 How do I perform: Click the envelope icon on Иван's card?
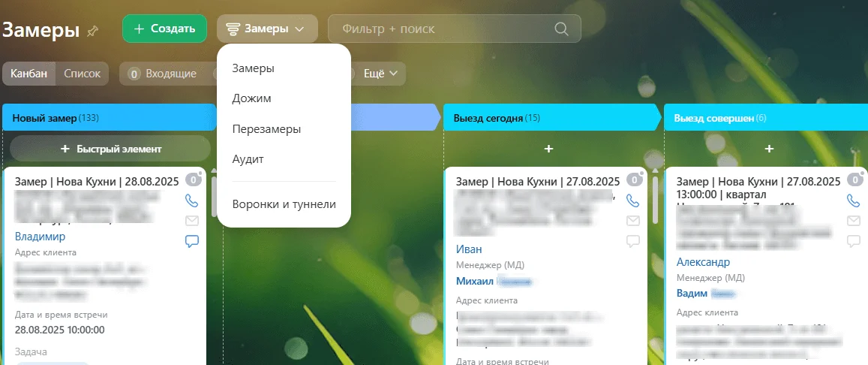click(632, 221)
